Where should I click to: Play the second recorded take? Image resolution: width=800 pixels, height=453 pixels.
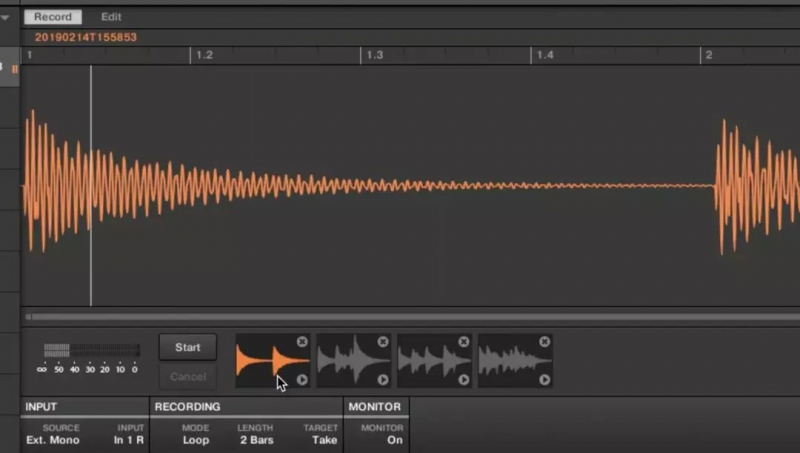pyautogui.click(x=383, y=380)
